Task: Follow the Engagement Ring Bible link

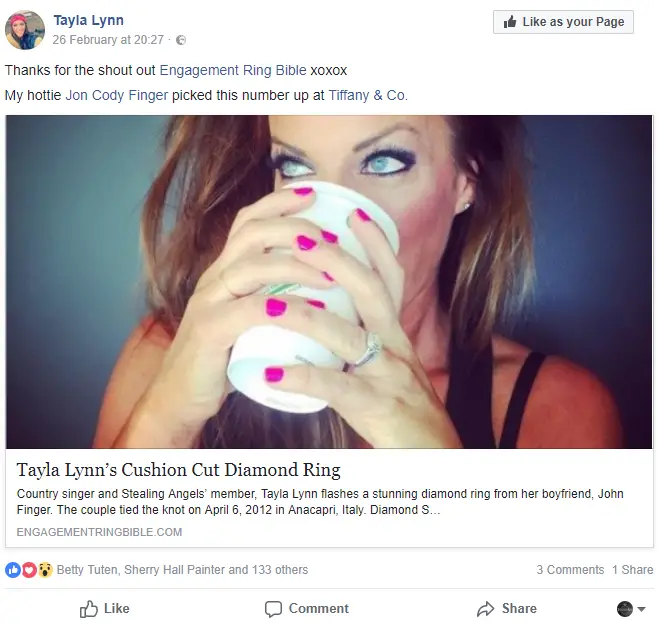Action: (x=233, y=72)
